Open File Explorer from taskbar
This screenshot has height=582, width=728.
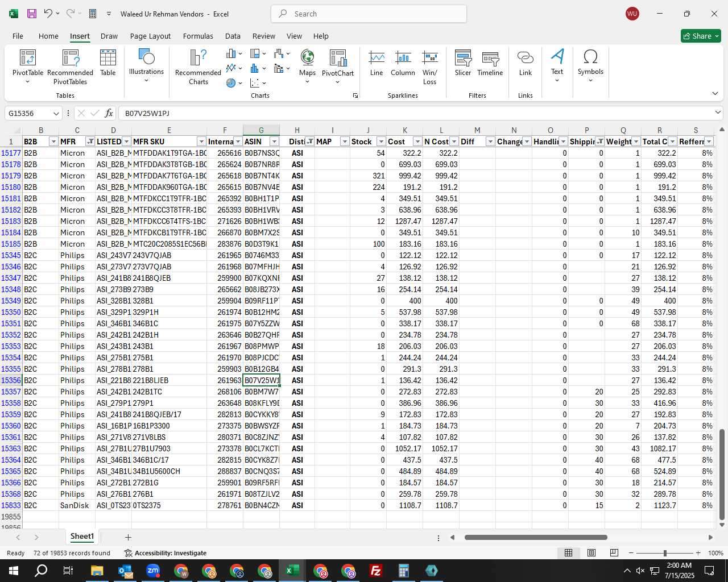pyautogui.click(x=97, y=571)
